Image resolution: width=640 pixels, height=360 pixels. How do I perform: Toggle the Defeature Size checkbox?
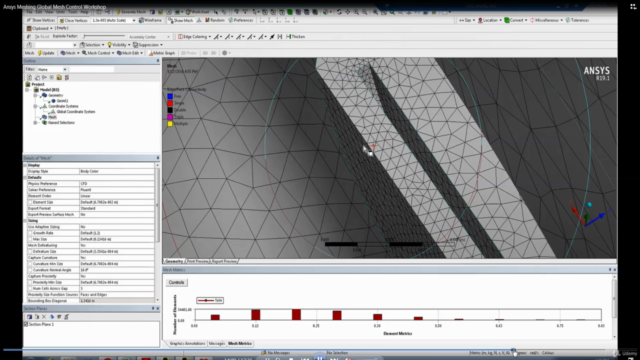point(30,251)
